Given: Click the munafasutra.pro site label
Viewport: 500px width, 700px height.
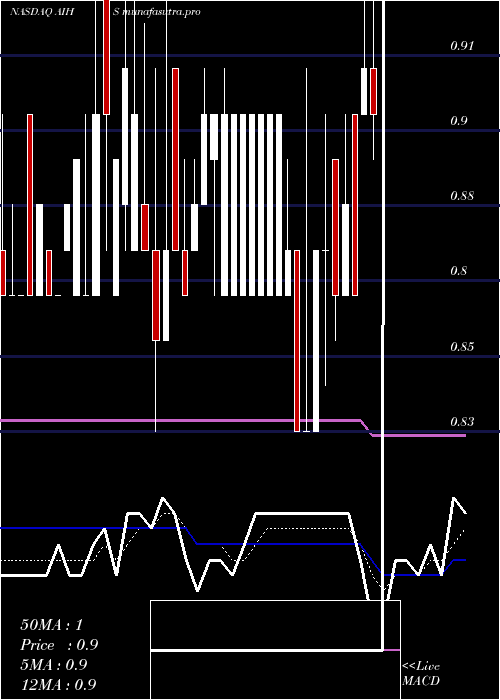Looking at the screenshot, I should [x=161, y=12].
